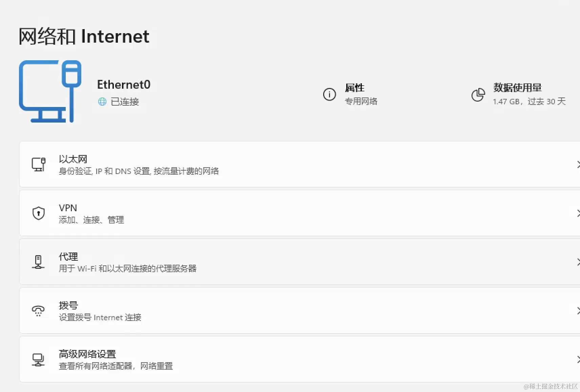Expand the 代理 row chevron
This screenshot has width=580, height=392.
point(578,262)
